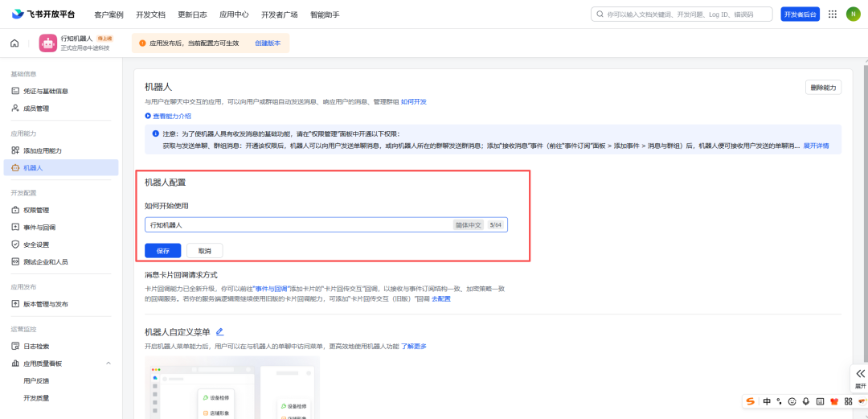Click the 待上线 status tag

tap(104, 39)
